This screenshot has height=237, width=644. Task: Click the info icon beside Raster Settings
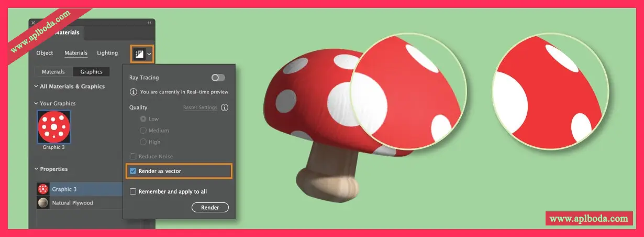[x=225, y=107]
